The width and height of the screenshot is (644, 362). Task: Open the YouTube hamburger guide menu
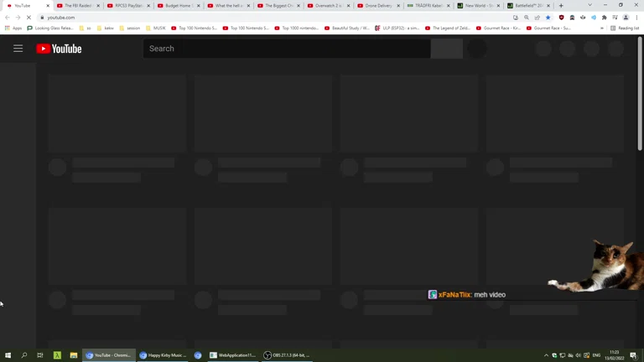click(x=18, y=49)
